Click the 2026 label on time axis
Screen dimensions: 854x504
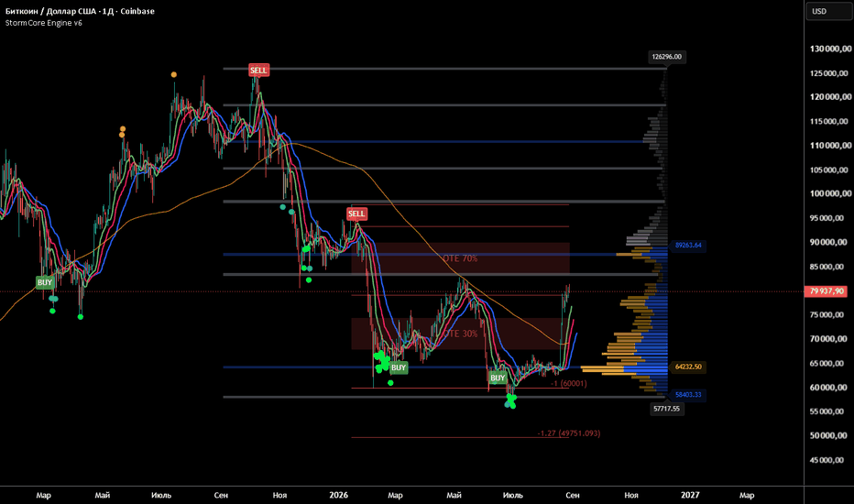(x=338, y=495)
